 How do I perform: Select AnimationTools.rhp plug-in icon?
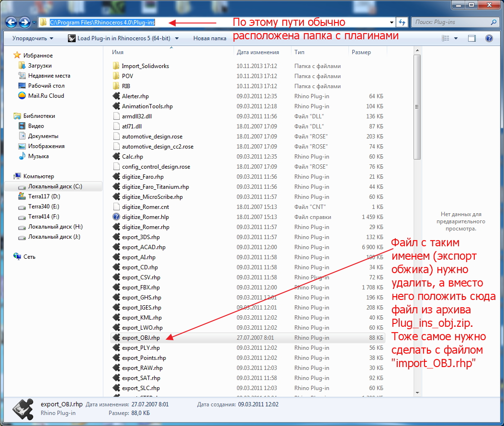coord(116,106)
